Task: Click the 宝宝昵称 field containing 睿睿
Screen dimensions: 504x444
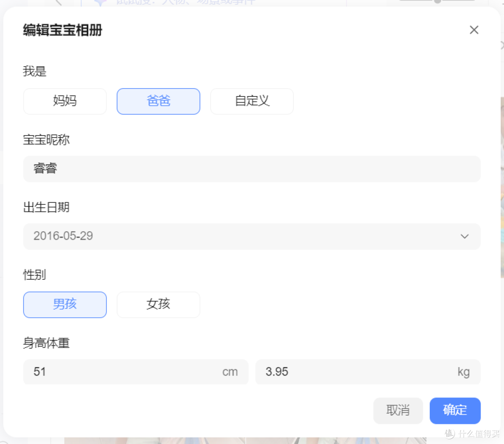Action: pyautogui.click(x=252, y=169)
